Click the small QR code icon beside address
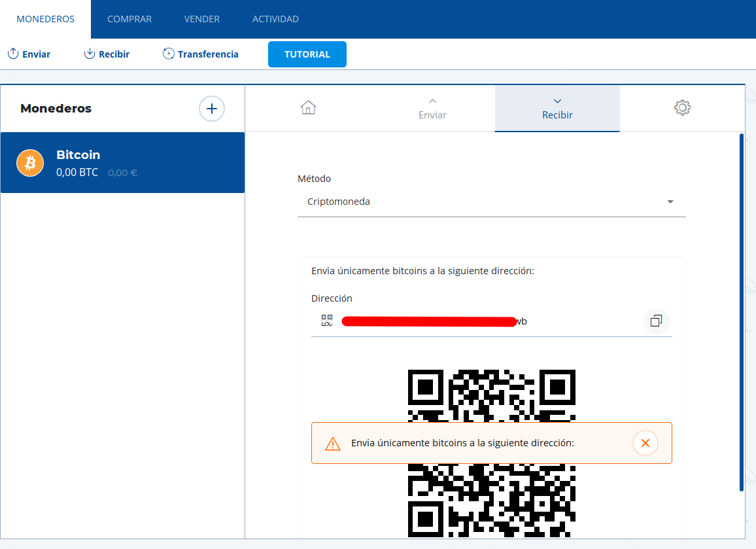756x549 pixels. 327,321
